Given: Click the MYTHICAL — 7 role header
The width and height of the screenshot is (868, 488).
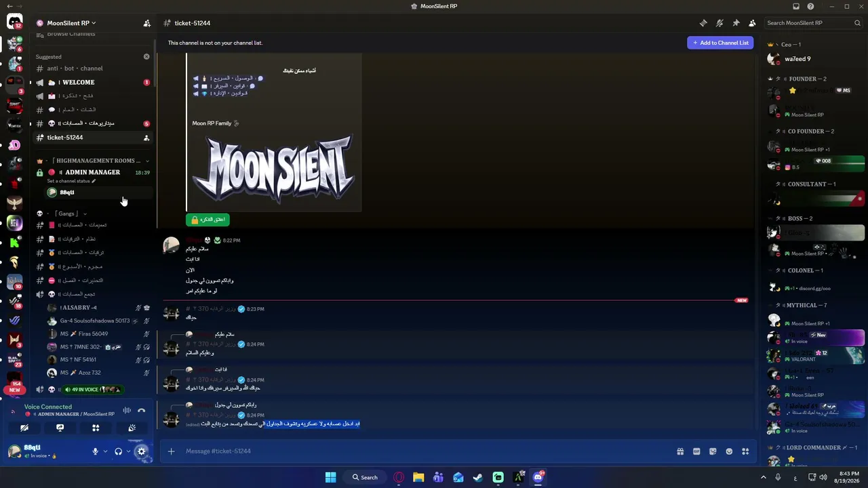Looking at the screenshot, I should (807, 306).
